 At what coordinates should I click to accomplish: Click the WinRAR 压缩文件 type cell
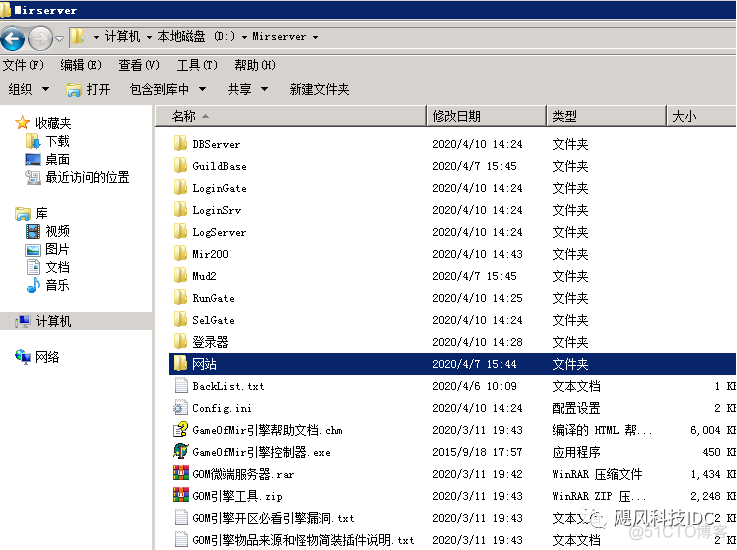pos(597,474)
